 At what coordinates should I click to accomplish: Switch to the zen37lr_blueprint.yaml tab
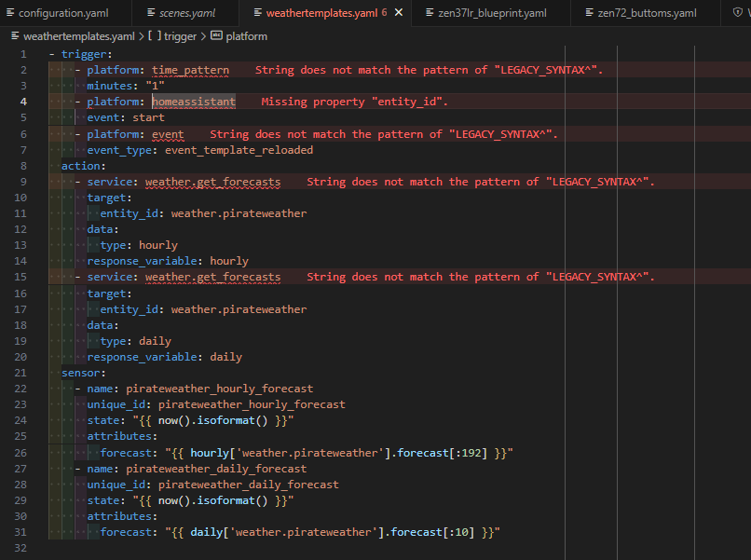coord(492,13)
